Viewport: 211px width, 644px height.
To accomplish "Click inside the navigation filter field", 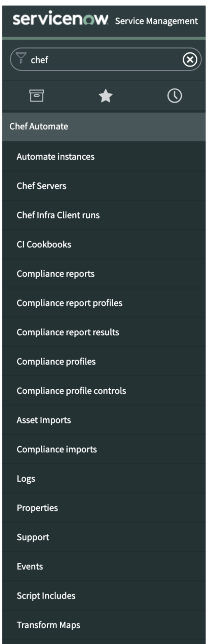I will click(x=97, y=60).
